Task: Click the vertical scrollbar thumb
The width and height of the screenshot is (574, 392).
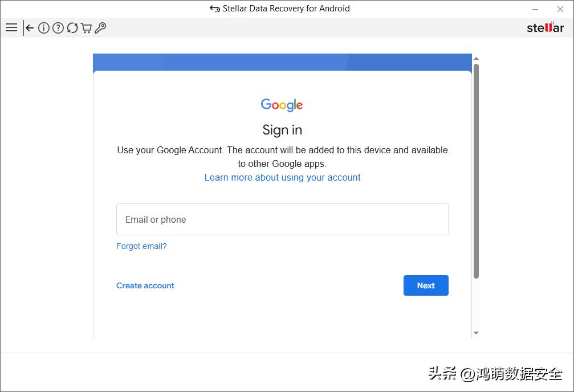Action: [477, 171]
